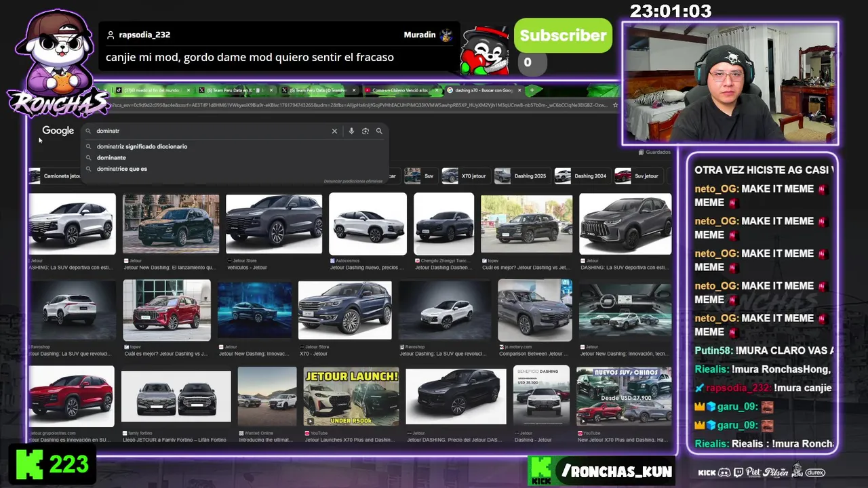The width and height of the screenshot is (868, 488).
Task: Click chat message from 'Riealis: !mura RonchasHong,'
Action: tap(763, 369)
